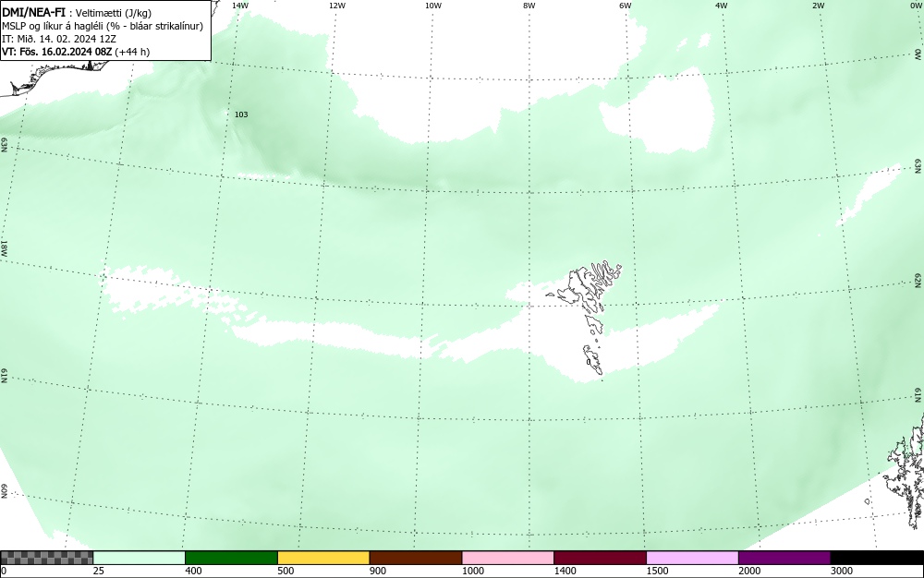
Task: Click the gray checkered 0 legend swatch
Action: click(46, 558)
